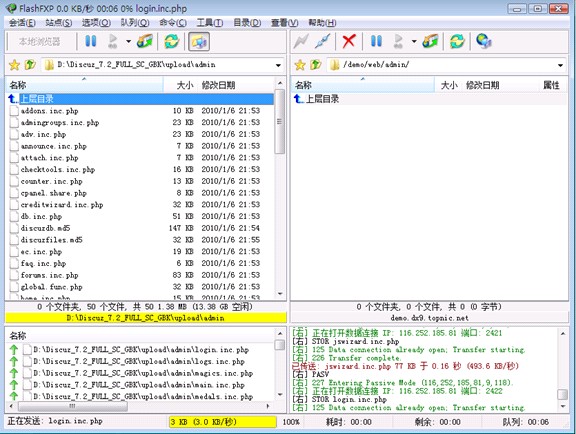
Task: Click the right pane go-up folder icon
Action: point(316,65)
